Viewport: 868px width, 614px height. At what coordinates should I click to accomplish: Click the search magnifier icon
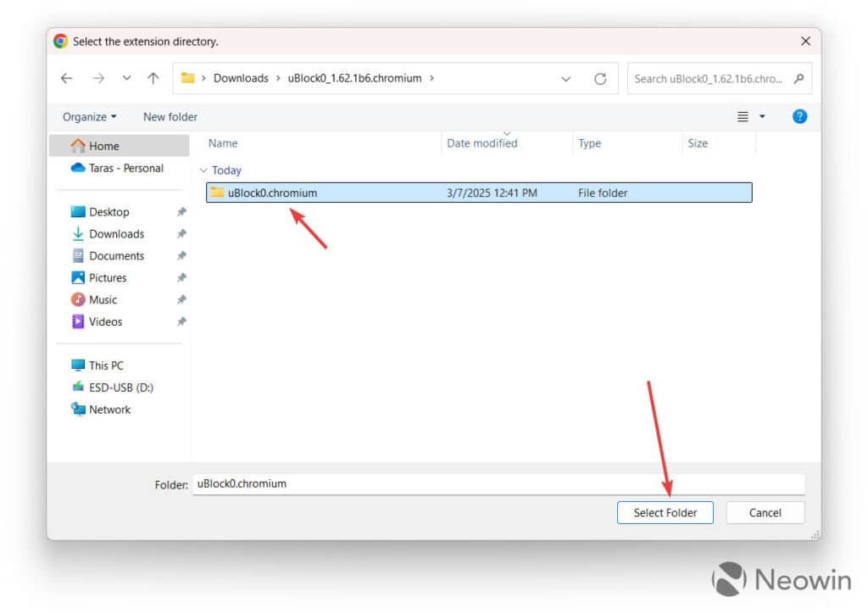[798, 79]
